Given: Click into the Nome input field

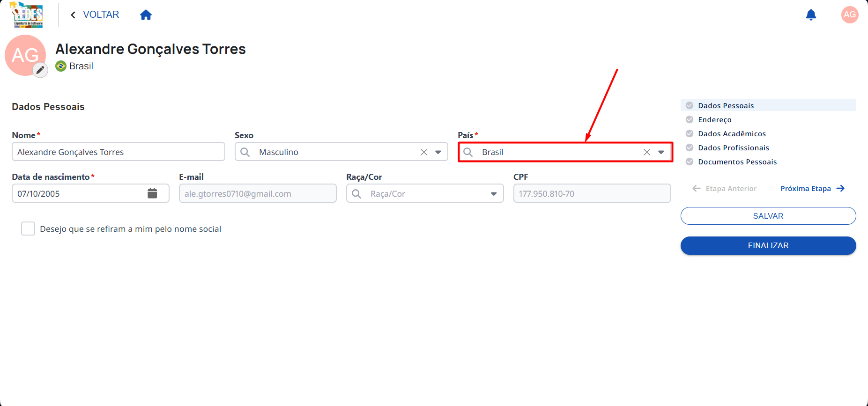Looking at the screenshot, I should pyautogui.click(x=119, y=152).
